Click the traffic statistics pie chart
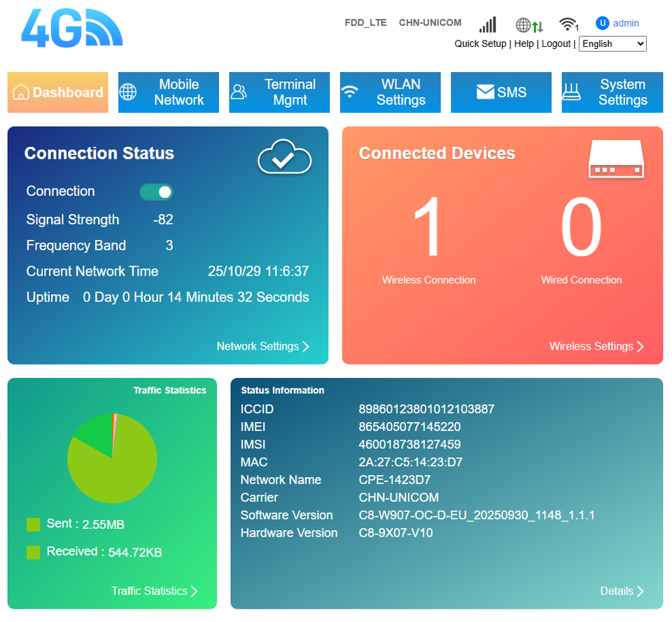 [x=112, y=458]
